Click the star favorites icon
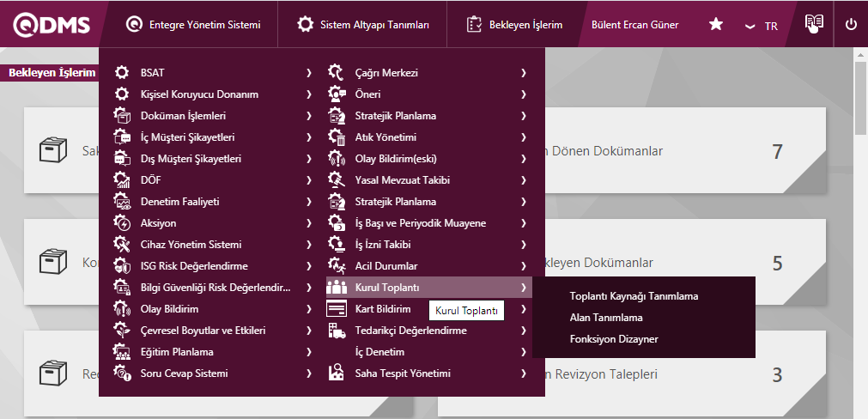Image resolution: width=868 pixels, height=419 pixels. point(715,25)
